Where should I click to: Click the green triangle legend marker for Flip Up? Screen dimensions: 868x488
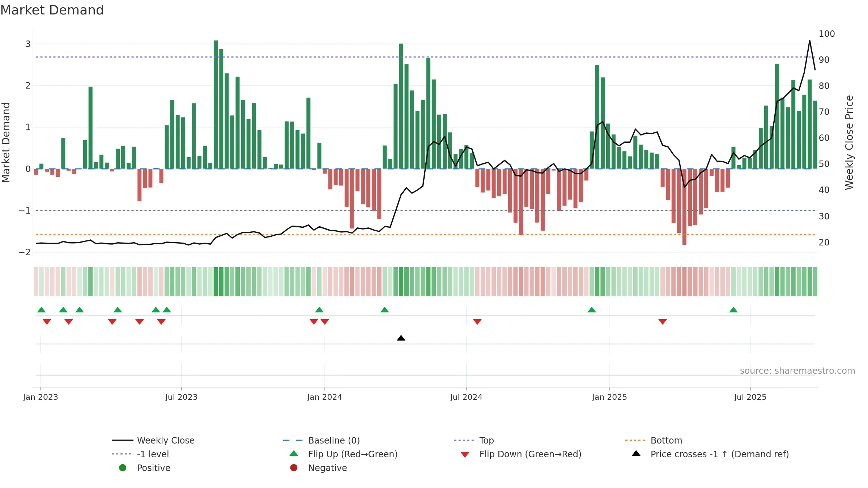point(294,453)
